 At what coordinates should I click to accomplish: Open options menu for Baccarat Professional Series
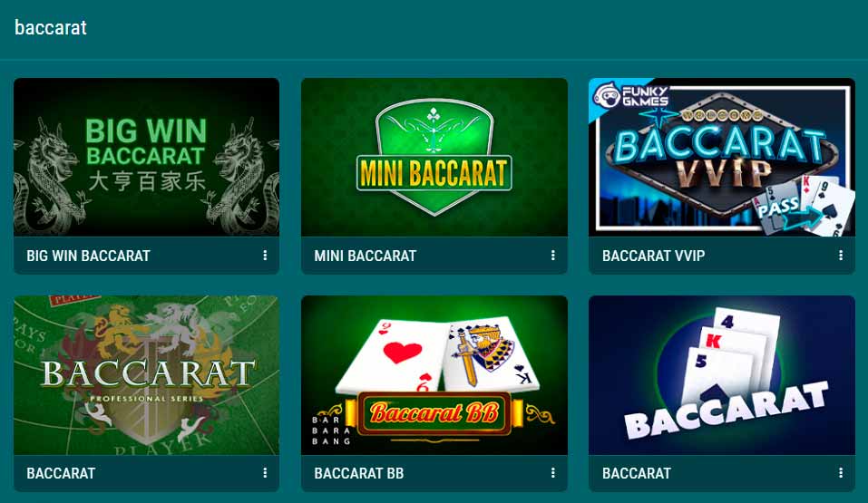point(265,472)
